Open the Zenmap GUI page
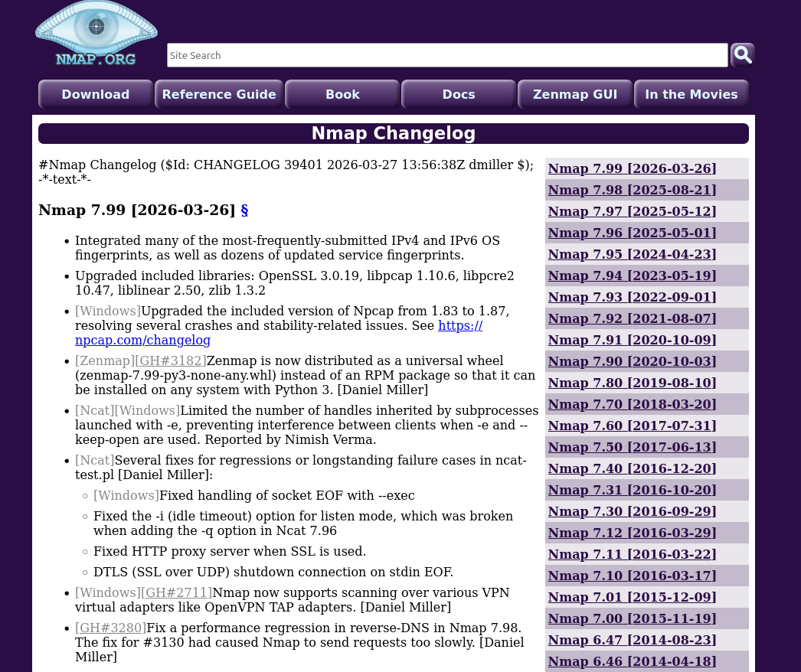This screenshot has width=801, height=672. coord(574,94)
